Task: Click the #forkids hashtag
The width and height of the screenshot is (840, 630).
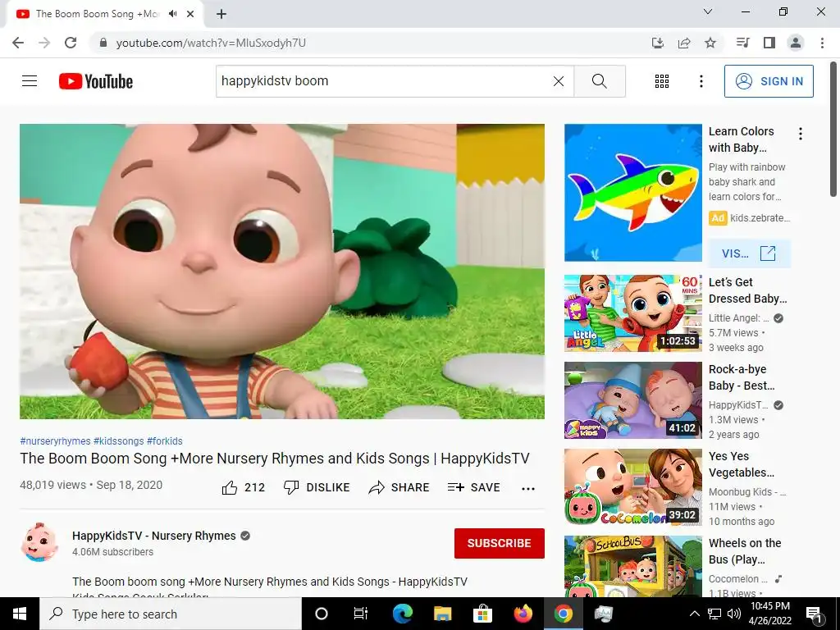Action: click(x=164, y=441)
